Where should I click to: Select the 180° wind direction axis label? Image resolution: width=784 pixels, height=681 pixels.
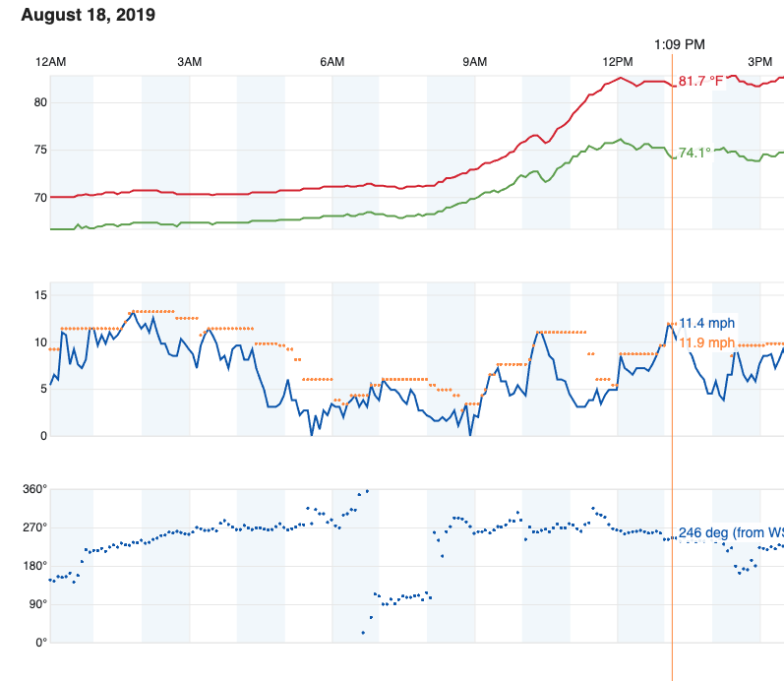(35, 566)
